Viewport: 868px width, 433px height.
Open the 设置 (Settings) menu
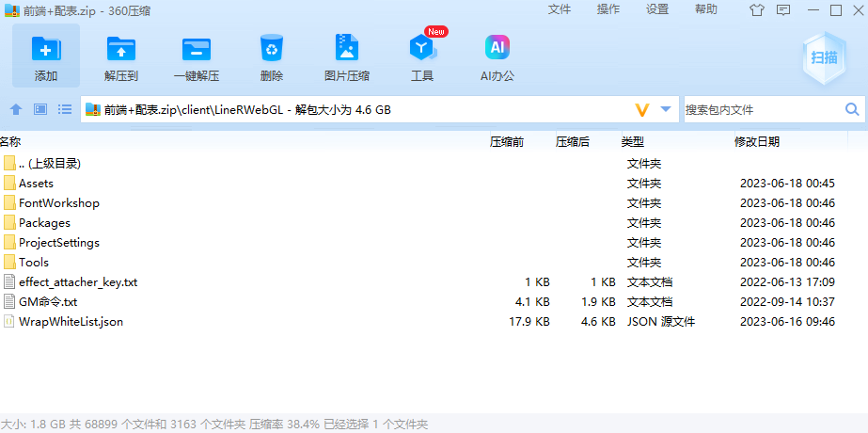657,9
